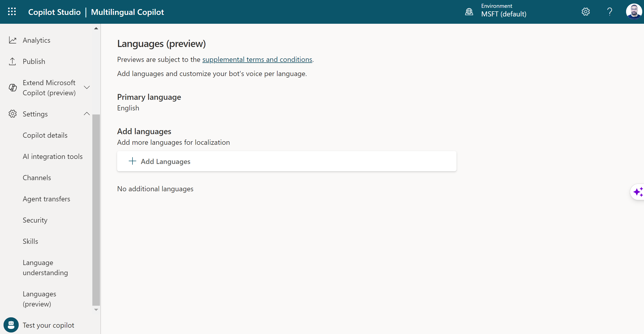
Task: Click Language understanding sidebar item
Action: [45, 267]
